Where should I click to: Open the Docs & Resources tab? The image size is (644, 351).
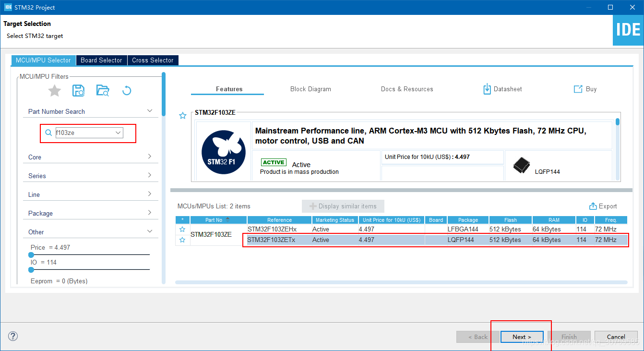407,89
